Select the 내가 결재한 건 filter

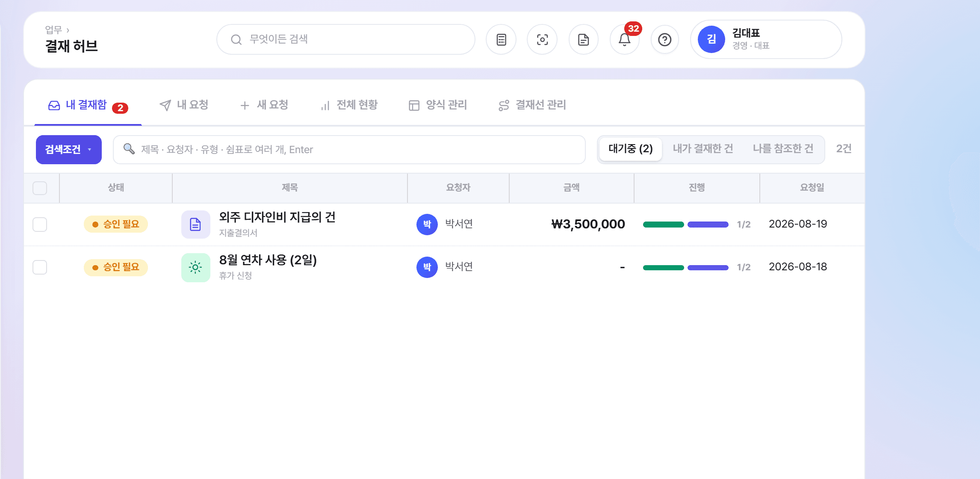pos(703,149)
